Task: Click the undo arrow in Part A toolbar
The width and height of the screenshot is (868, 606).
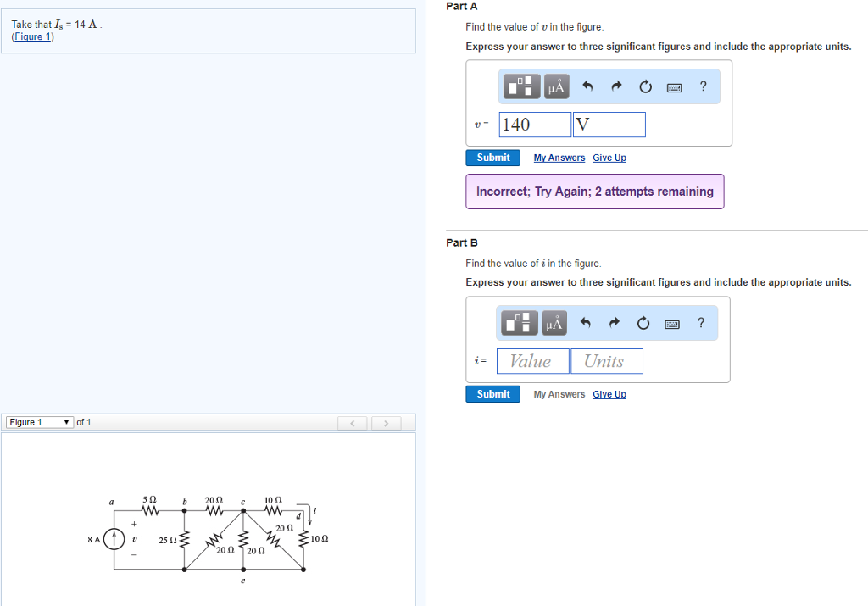Action: pos(586,86)
